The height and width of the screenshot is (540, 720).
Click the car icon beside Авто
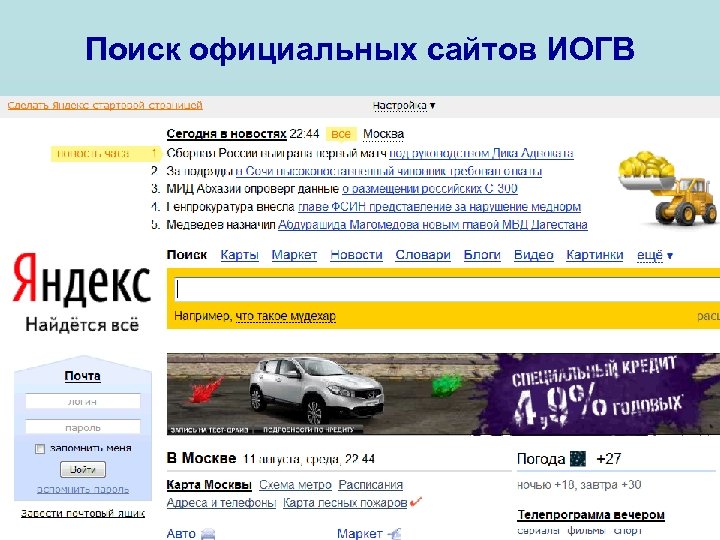208,534
